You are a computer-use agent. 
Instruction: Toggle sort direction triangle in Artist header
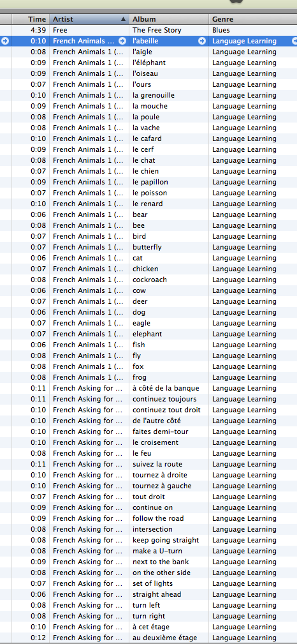pos(123,19)
